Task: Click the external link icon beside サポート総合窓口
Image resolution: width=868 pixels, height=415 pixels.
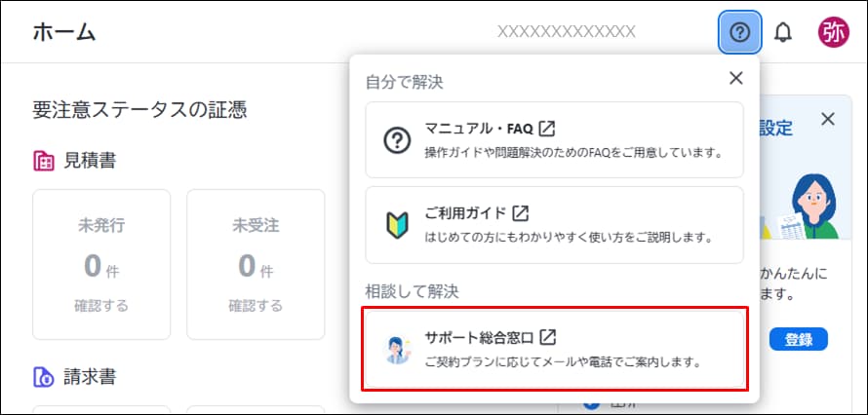Action: (548, 337)
